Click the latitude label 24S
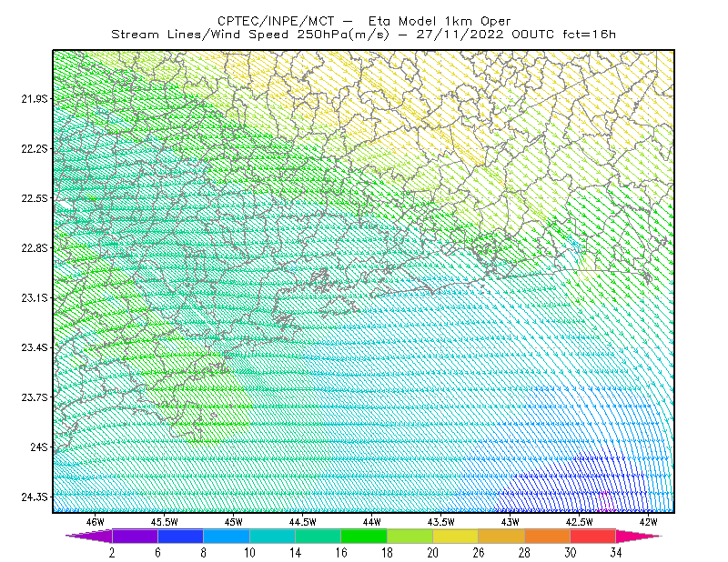Screen dimensions: 728x562 coord(39,447)
